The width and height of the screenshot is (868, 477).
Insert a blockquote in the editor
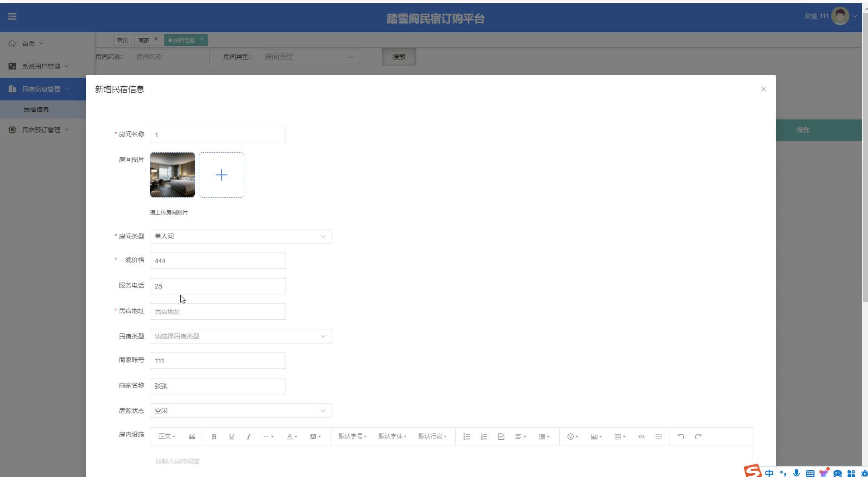tap(192, 437)
